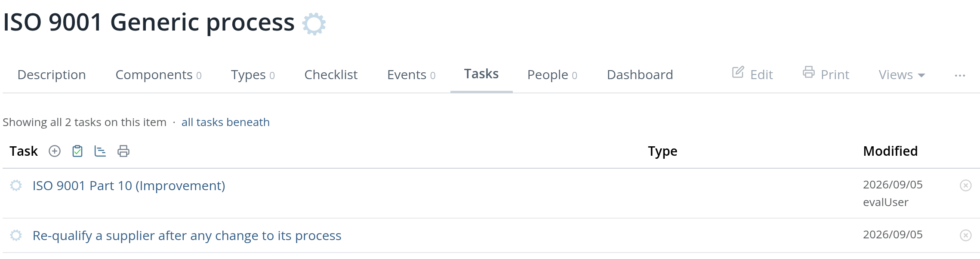Click the add task plus icon
Screen dimensions: 980x259
(55, 151)
